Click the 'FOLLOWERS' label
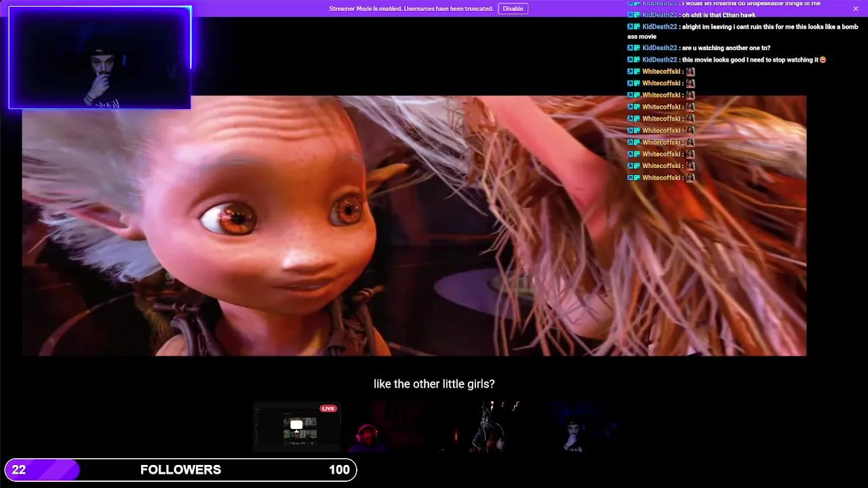The height and width of the screenshot is (488, 868). point(180,470)
